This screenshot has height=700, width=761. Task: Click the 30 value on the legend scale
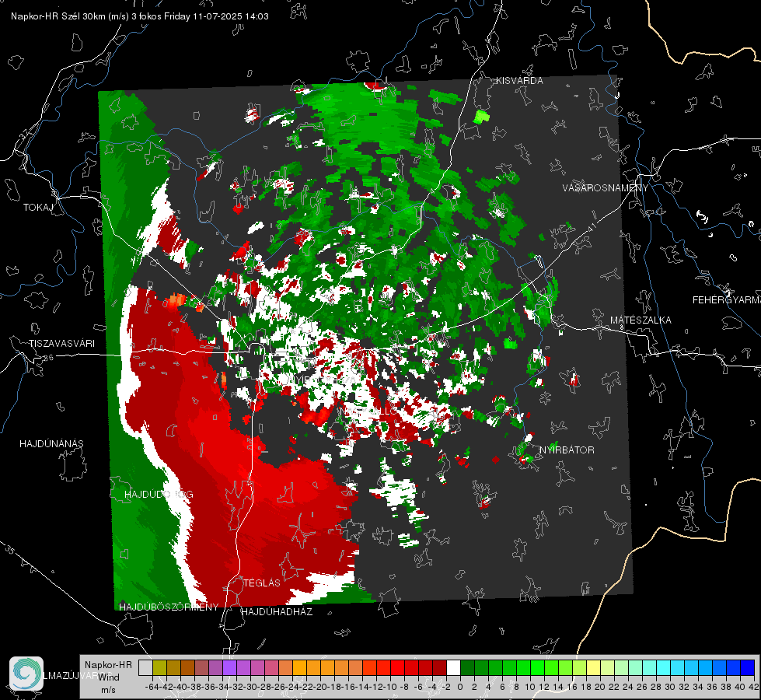pos(670,688)
